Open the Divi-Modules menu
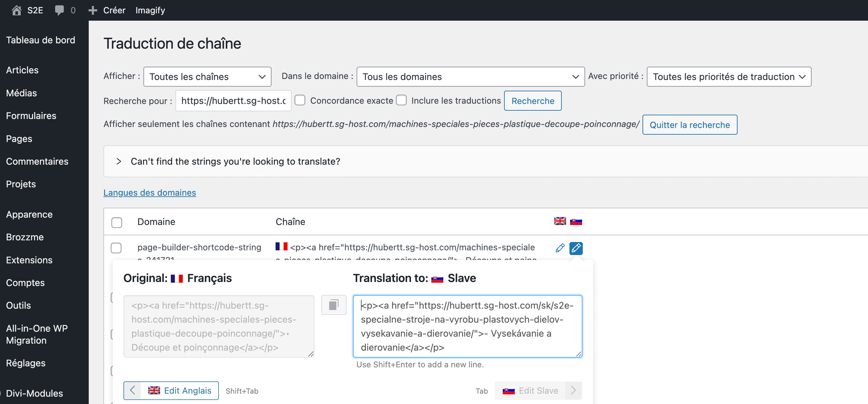868x404 pixels. (x=34, y=393)
